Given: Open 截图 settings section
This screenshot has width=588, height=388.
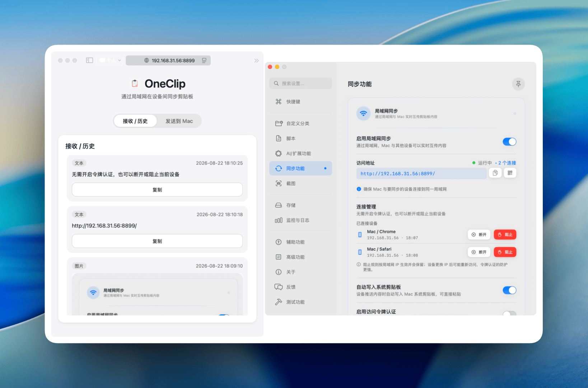Looking at the screenshot, I should [x=300, y=184].
